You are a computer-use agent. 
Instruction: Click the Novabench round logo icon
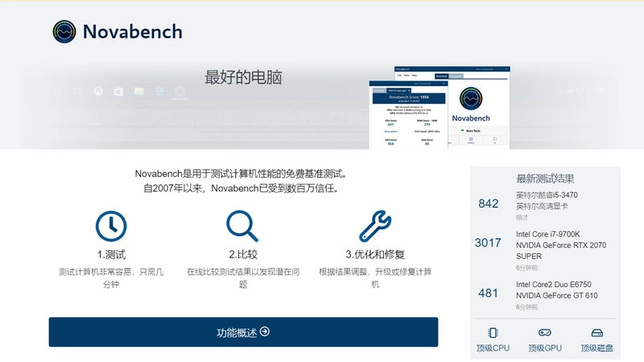coord(64,31)
